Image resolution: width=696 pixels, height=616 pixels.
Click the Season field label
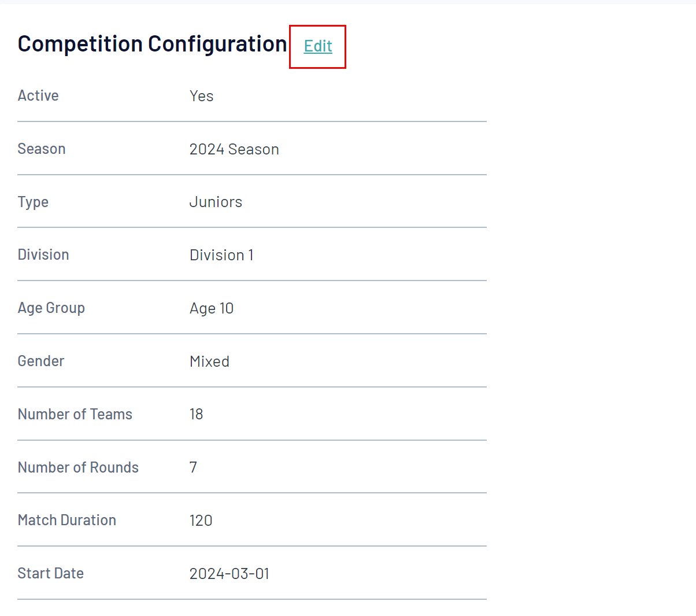click(42, 149)
